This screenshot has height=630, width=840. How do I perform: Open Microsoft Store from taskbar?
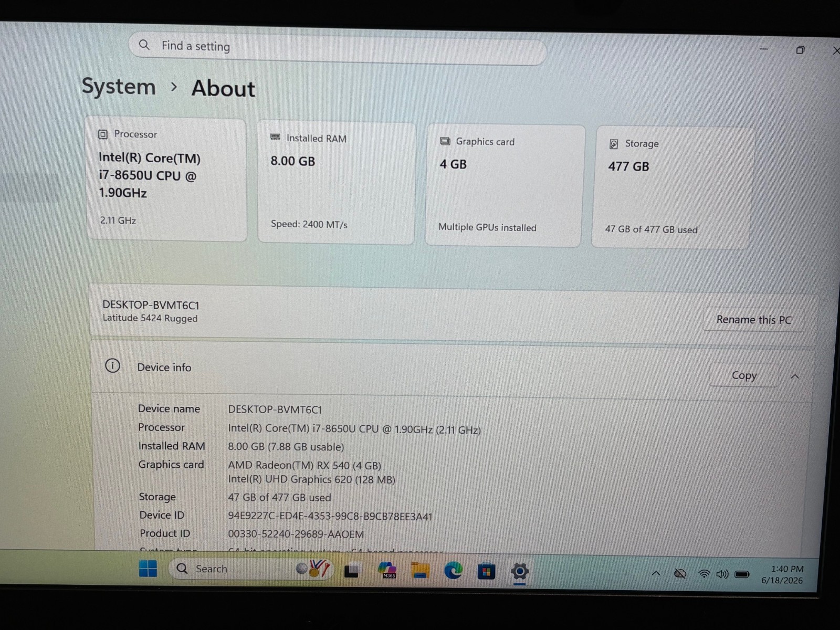click(486, 571)
